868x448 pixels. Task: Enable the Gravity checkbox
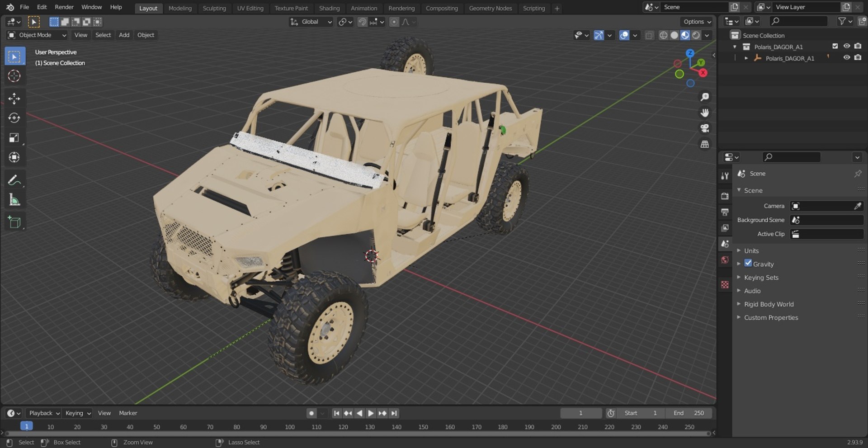coord(748,263)
